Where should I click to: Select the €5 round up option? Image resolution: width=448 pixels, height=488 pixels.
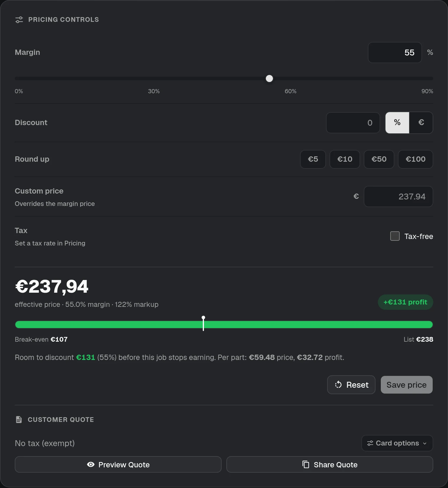(x=313, y=159)
